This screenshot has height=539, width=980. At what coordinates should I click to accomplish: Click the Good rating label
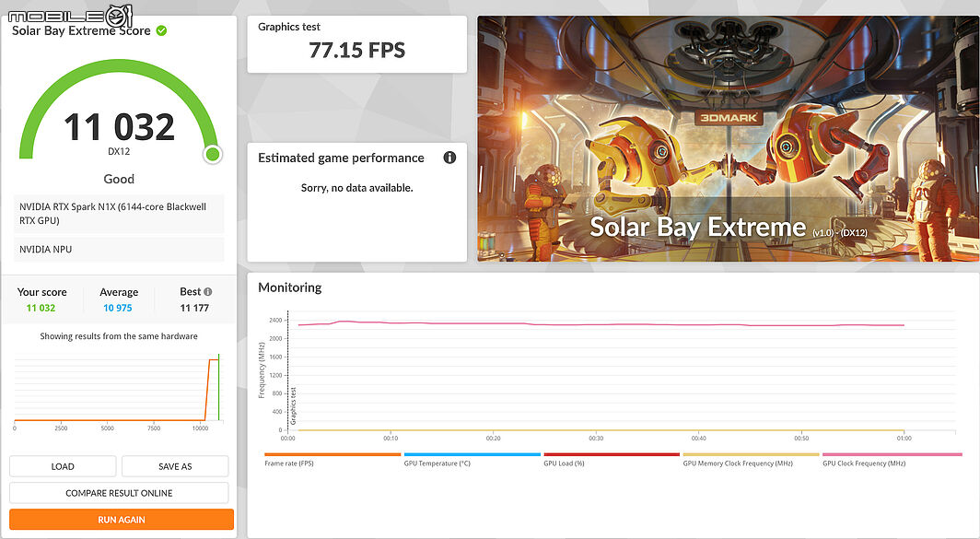point(119,179)
